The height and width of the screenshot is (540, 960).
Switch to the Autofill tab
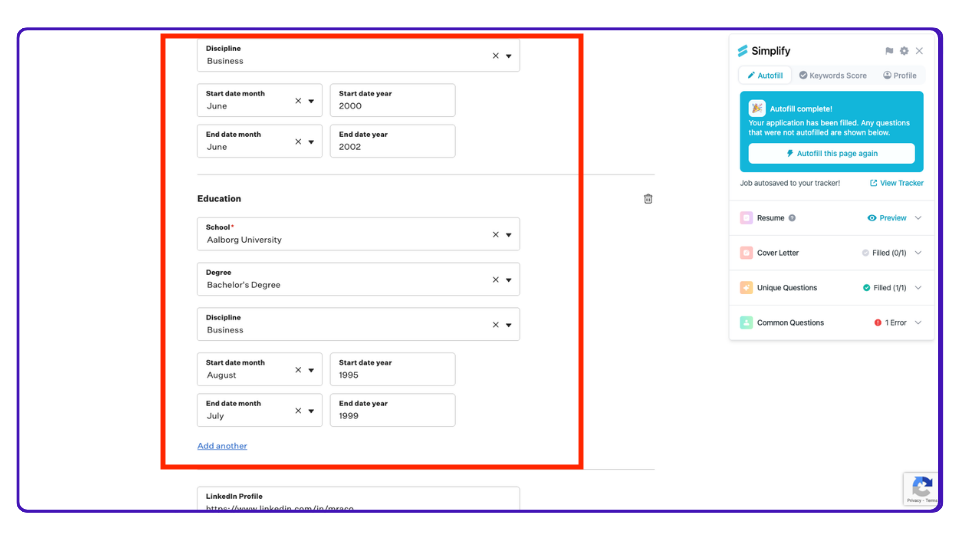765,75
